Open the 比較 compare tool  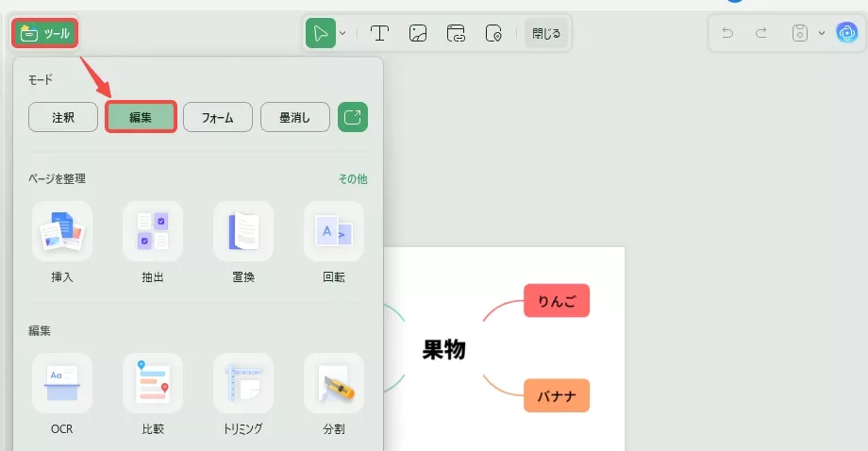153,394
